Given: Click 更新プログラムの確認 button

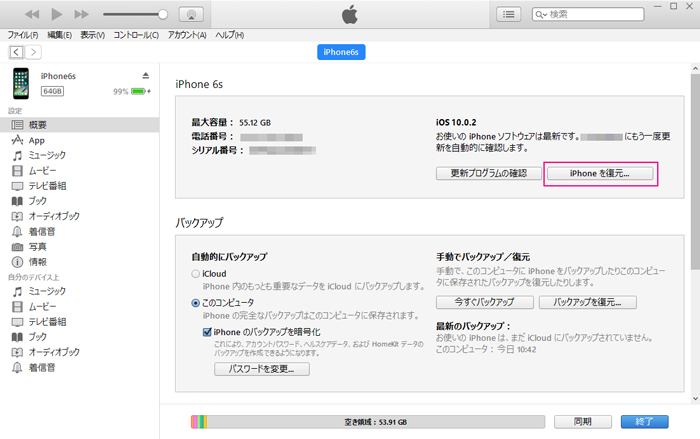Looking at the screenshot, I should click(x=489, y=173).
